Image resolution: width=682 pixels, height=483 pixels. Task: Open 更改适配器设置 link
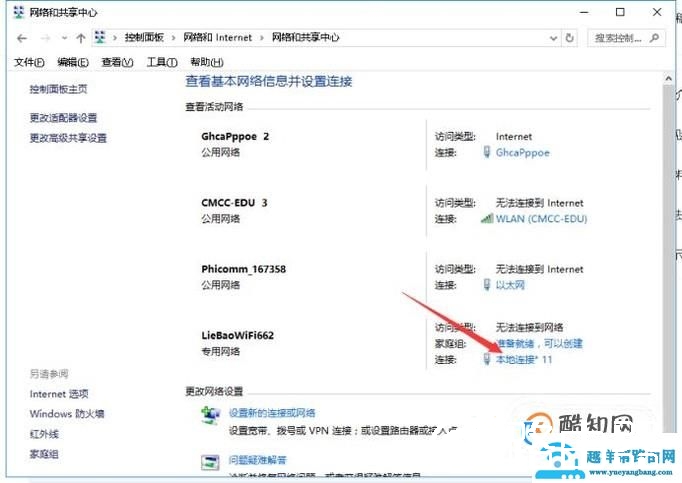coord(63,117)
